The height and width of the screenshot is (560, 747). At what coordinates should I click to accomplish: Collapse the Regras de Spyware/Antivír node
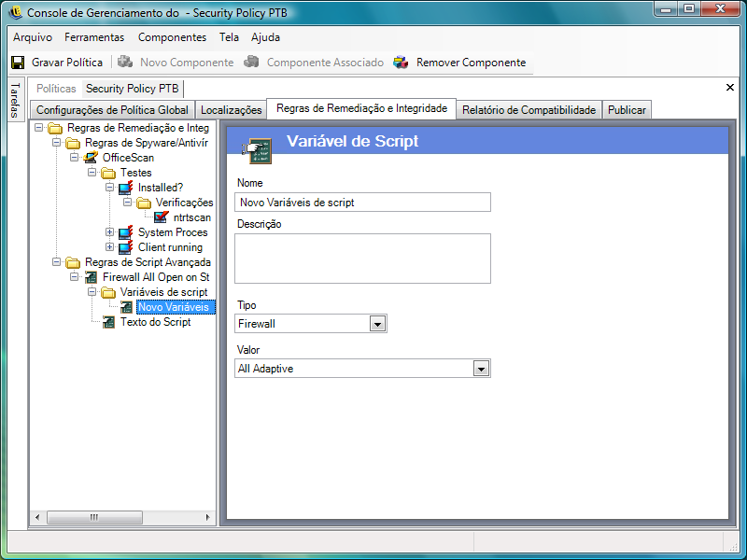(57, 143)
